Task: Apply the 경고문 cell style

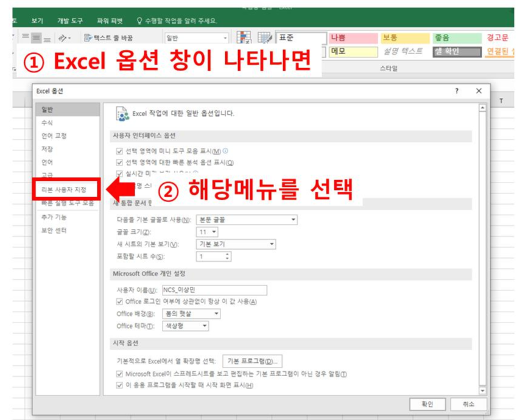Action: [498, 38]
